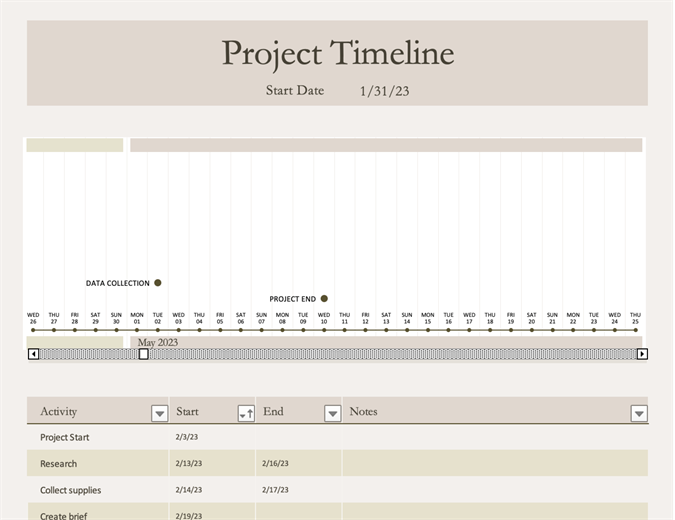Click the May 2023 month label
The image size is (675, 520).
pos(157,343)
